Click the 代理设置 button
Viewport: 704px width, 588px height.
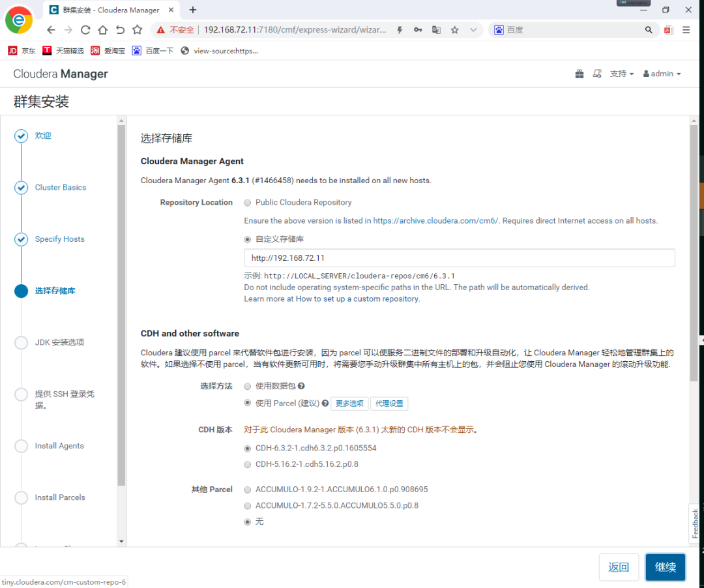(x=389, y=404)
